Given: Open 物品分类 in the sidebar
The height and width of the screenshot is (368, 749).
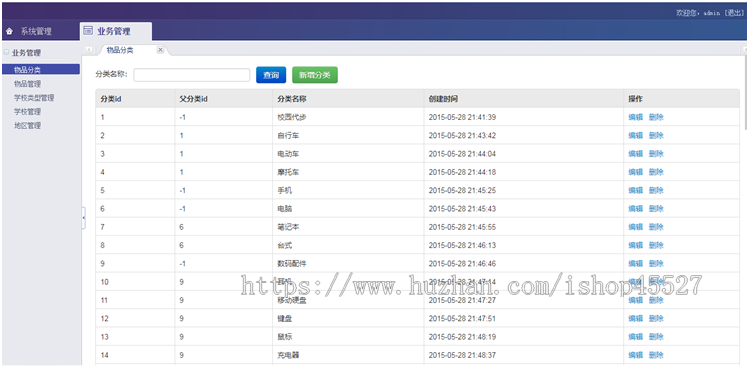Looking at the screenshot, I should coord(41,70).
